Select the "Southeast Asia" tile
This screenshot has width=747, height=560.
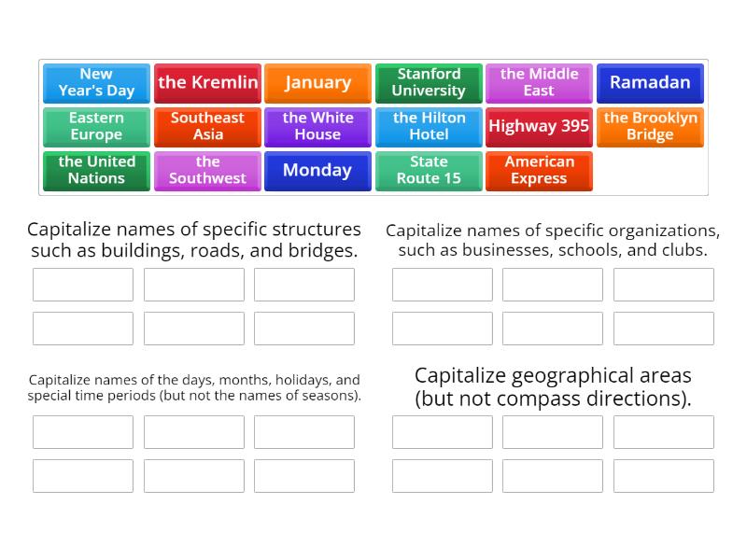207,127
